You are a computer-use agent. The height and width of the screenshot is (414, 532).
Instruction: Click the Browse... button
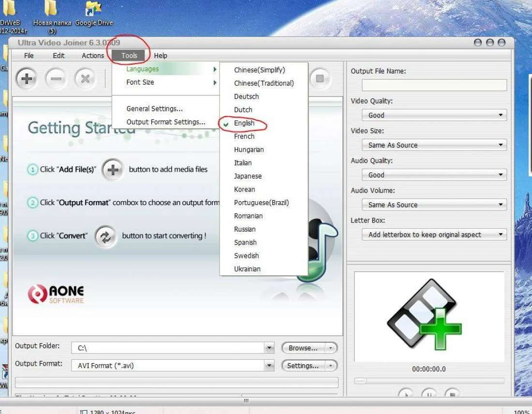(303, 348)
